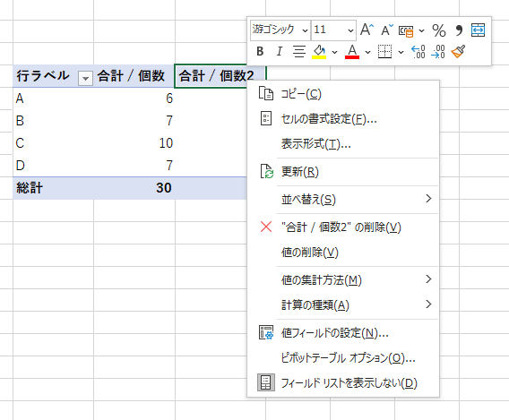Click merge and center icon
Image resolution: width=509 pixels, height=420 pixels.
479,30
